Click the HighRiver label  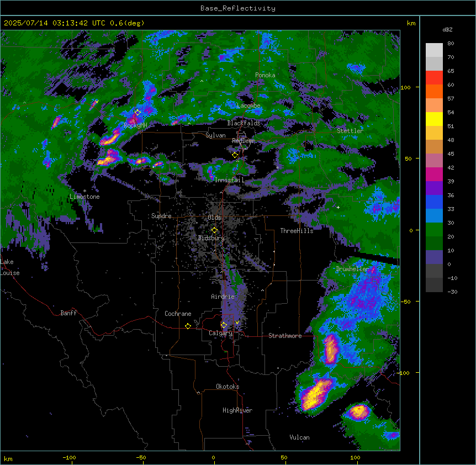point(237,410)
